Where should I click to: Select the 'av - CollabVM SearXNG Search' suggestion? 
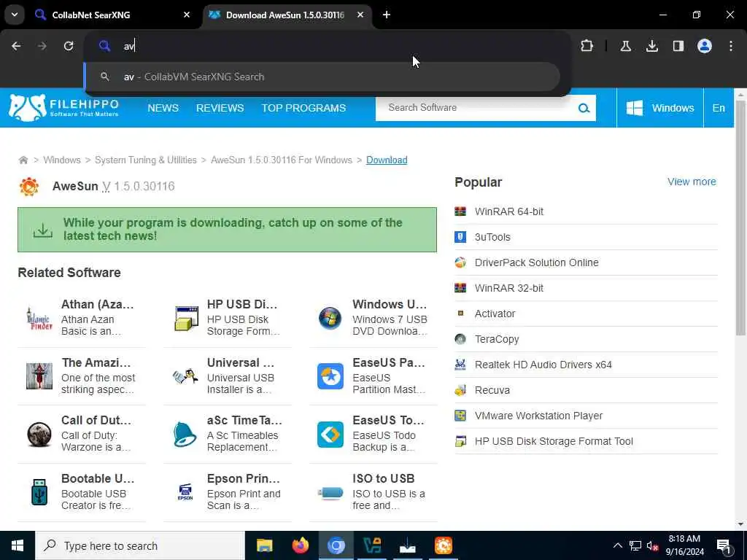tap(322, 77)
